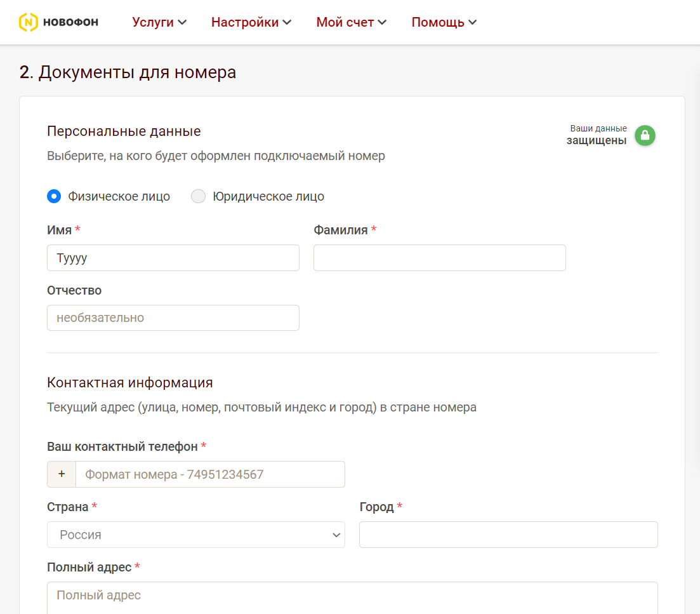Open the Мой счет menu
Viewport: 700px width, 614px height.
click(x=351, y=22)
